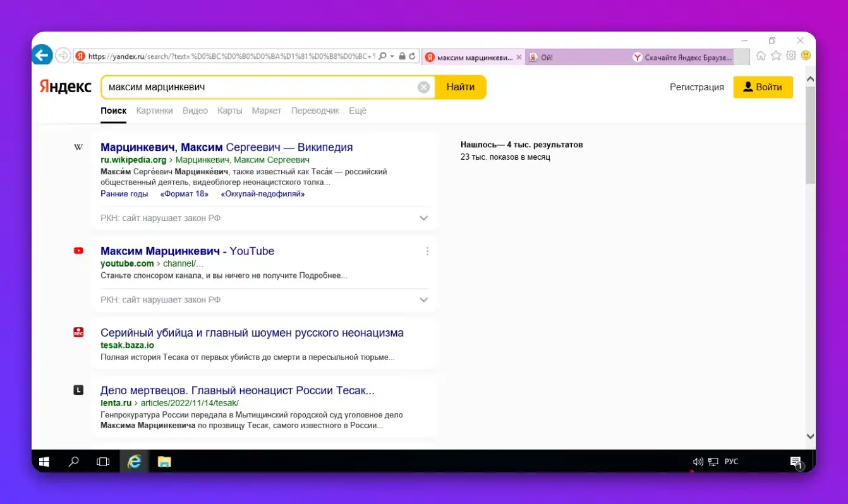Image resolution: width=848 pixels, height=504 pixels.
Task: Refresh the page with reload icon
Action: pos(413,56)
